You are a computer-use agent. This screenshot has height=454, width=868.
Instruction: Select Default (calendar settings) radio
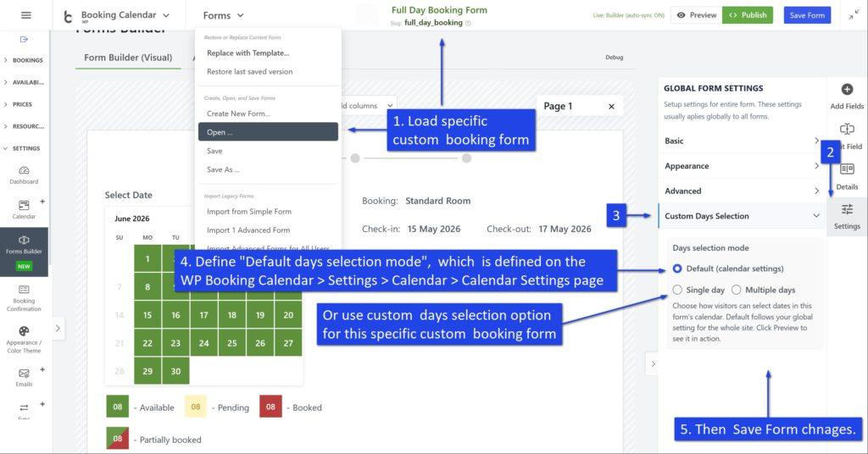coord(677,269)
